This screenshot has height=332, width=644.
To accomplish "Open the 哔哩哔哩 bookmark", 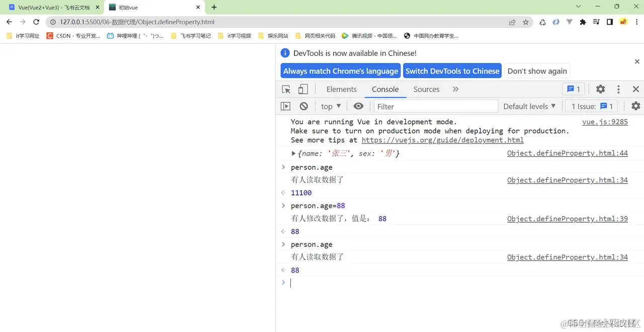I will pos(135,36).
